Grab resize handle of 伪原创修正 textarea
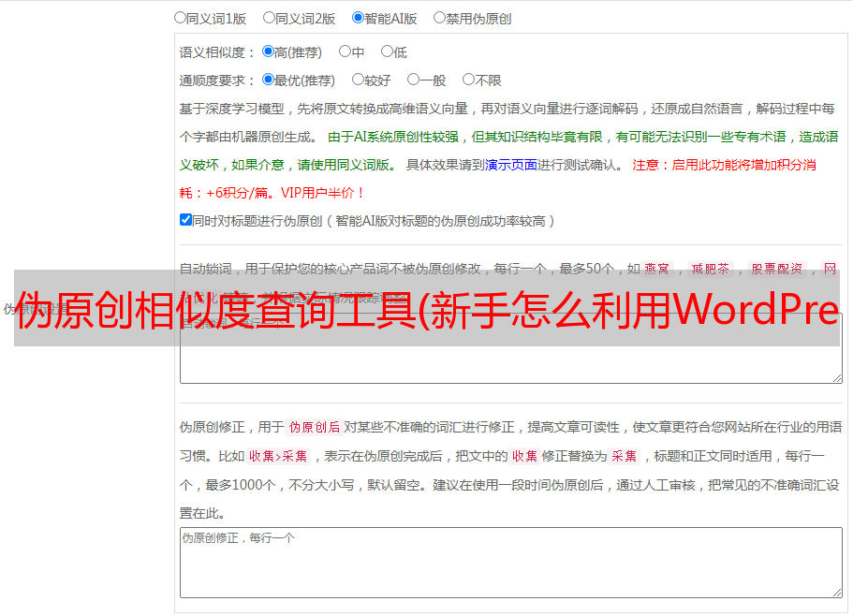 coord(837,593)
